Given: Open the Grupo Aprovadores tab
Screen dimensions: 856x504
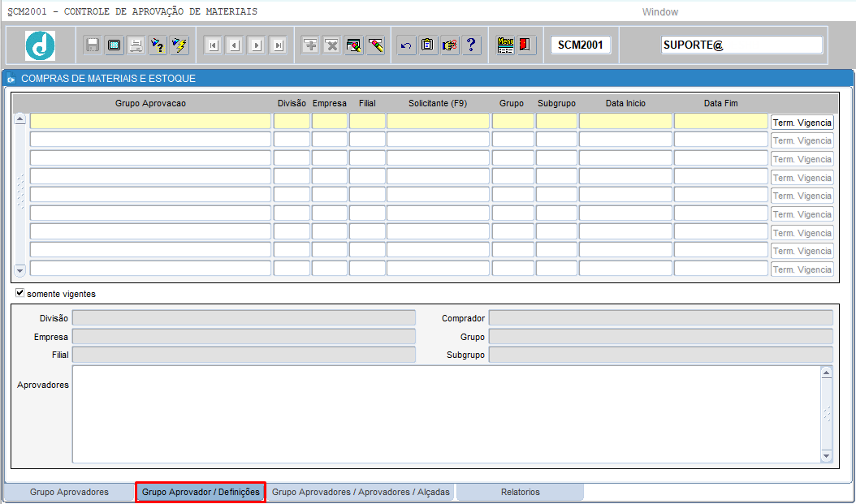Looking at the screenshot, I should point(69,492).
